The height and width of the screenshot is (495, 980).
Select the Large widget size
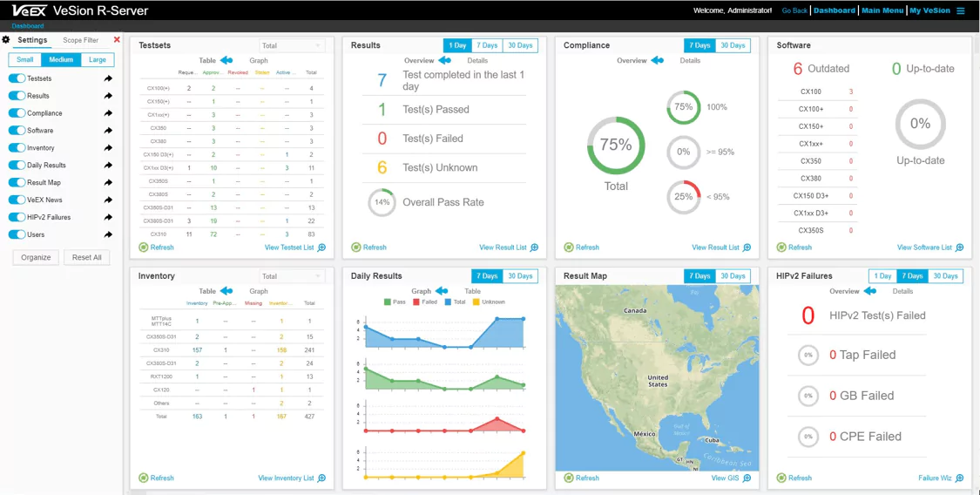(x=98, y=60)
